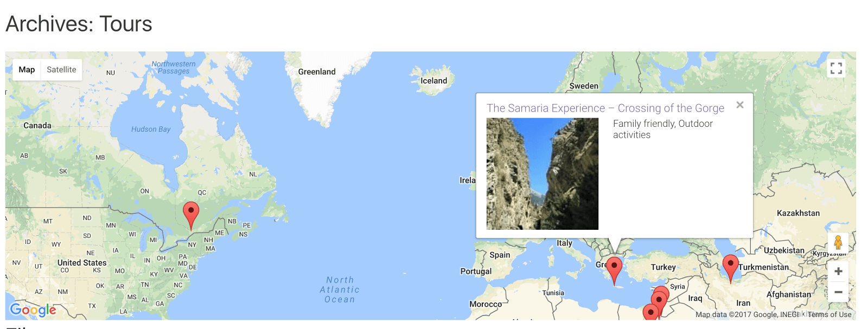868x329 pixels.
Task: Click the Iceland label on the map
Action: pos(434,81)
